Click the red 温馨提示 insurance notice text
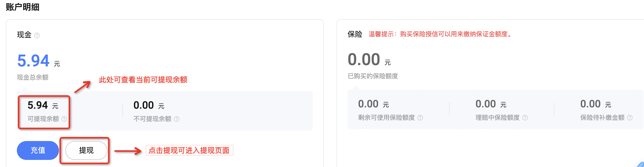 pos(441,34)
